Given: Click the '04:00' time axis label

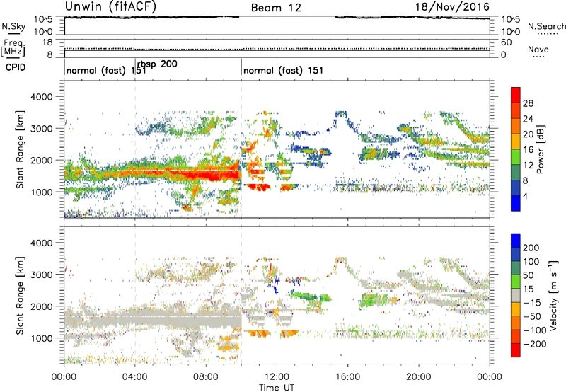Looking at the screenshot, I should tap(135, 377).
